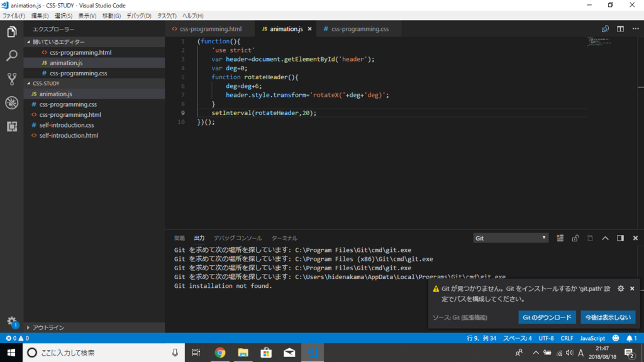644x362 pixels.
Task: Open the Debug view in activity bar
Action: (12, 102)
